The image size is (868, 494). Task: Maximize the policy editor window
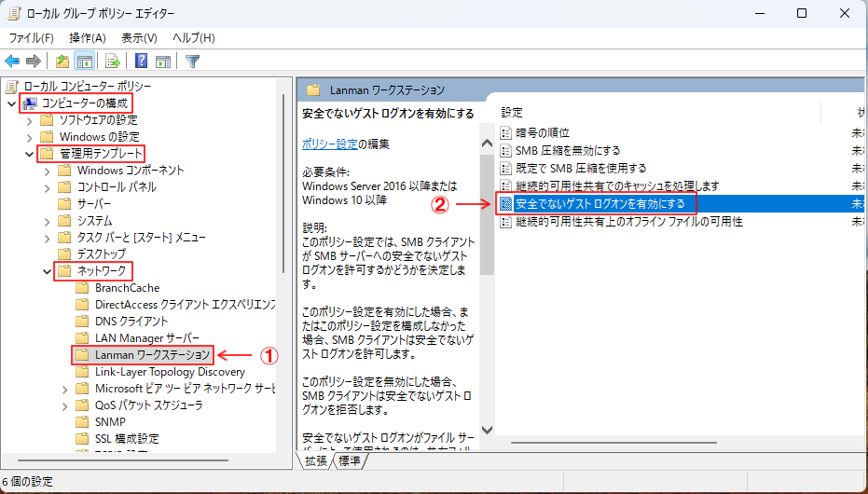802,13
